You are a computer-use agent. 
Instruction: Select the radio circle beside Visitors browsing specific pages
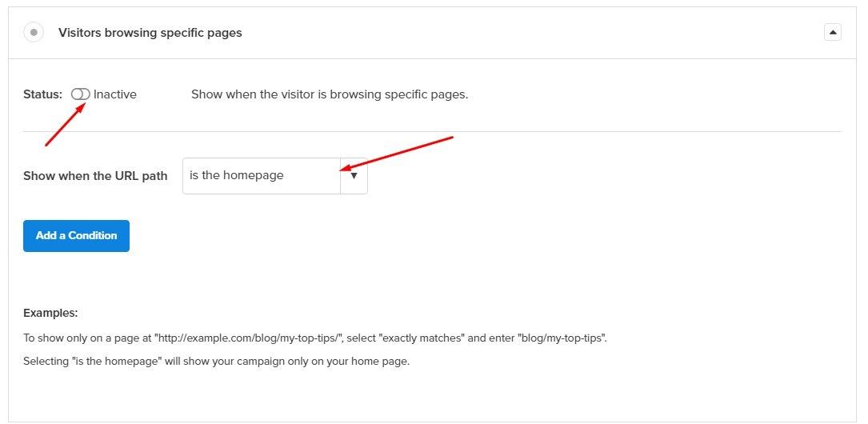tap(34, 32)
